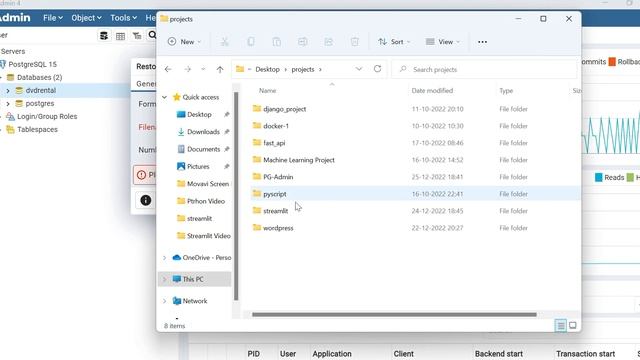Viewport: 640px width, 360px height.
Task: Open pgAdmin Tools menu
Action: pyautogui.click(x=123, y=18)
